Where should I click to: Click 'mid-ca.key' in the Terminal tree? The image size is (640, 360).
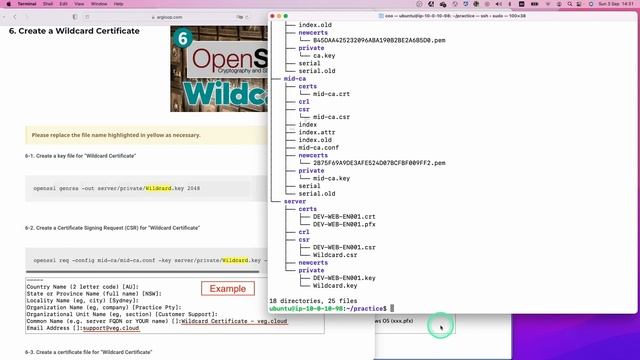(x=331, y=178)
